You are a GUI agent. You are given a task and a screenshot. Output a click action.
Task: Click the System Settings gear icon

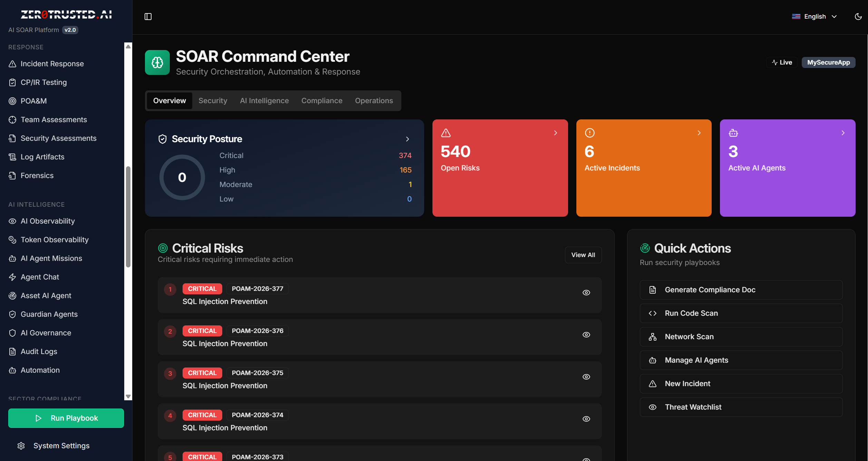click(x=21, y=446)
